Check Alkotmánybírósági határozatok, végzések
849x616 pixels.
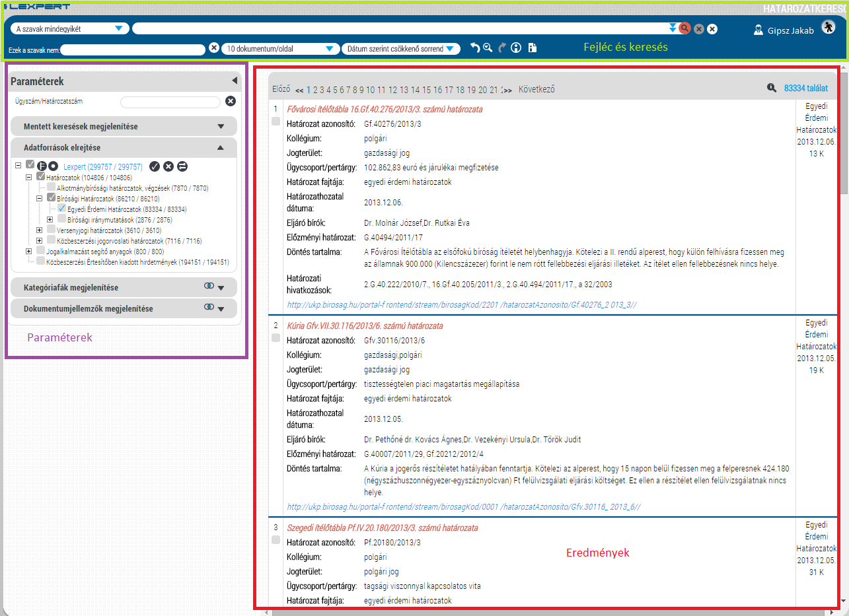(x=52, y=188)
